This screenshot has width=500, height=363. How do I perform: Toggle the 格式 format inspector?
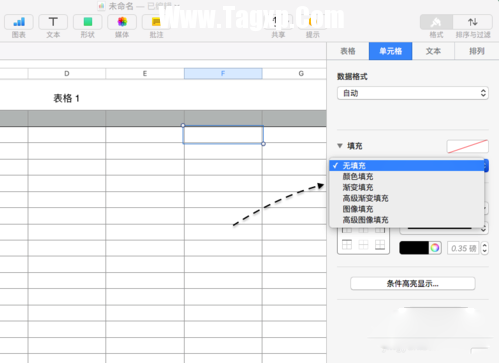coord(436,22)
